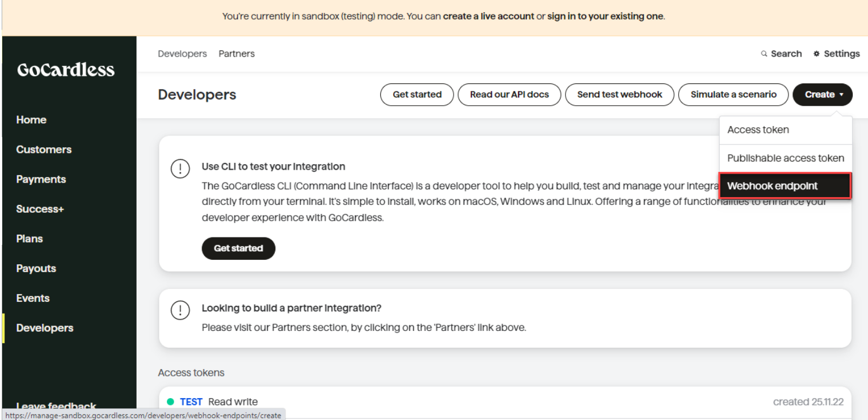Click the GoCardless logo
The image size is (868, 420).
tap(66, 70)
